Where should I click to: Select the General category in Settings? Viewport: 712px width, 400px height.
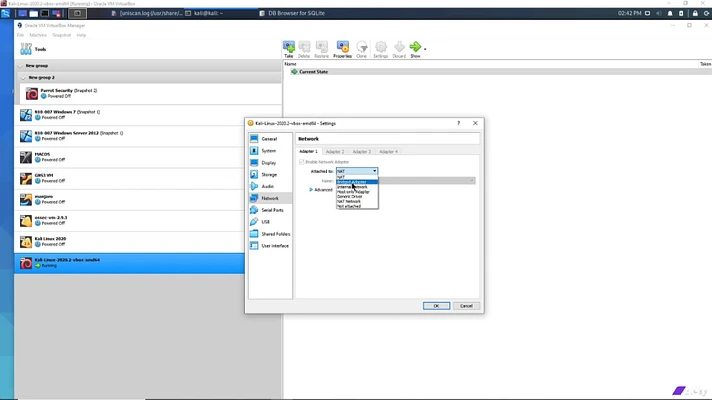point(270,139)
